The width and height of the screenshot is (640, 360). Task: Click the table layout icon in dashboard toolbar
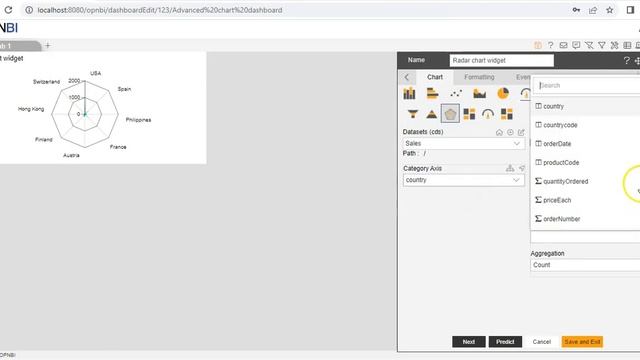click(x=627, y=45)
